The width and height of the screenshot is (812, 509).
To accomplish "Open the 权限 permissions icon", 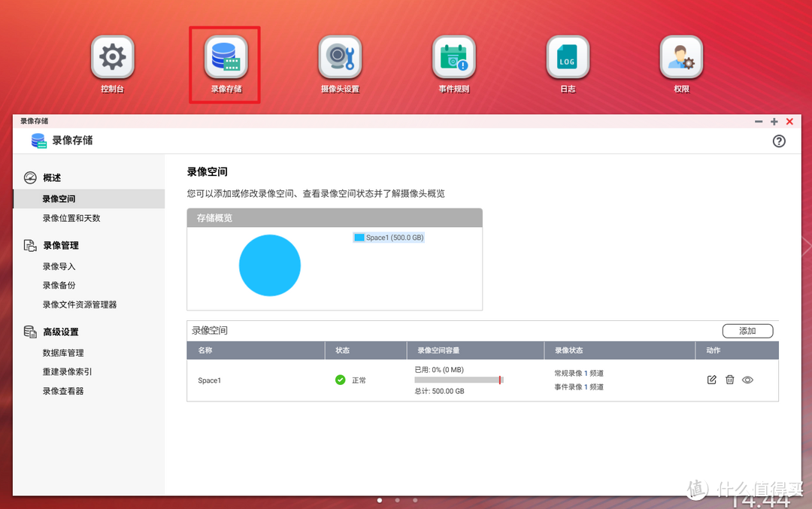I will 681,56.
